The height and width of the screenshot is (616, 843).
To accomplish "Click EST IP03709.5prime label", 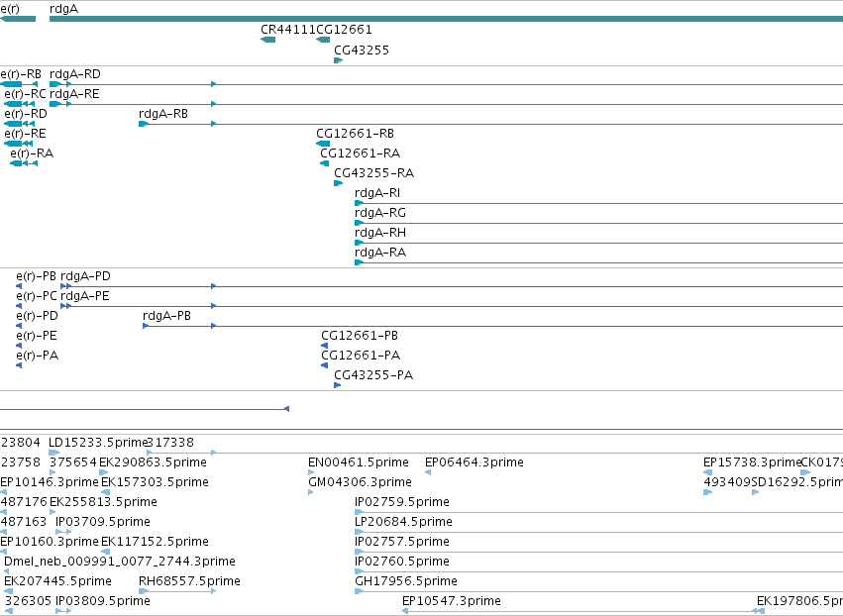I will [103, 523].
